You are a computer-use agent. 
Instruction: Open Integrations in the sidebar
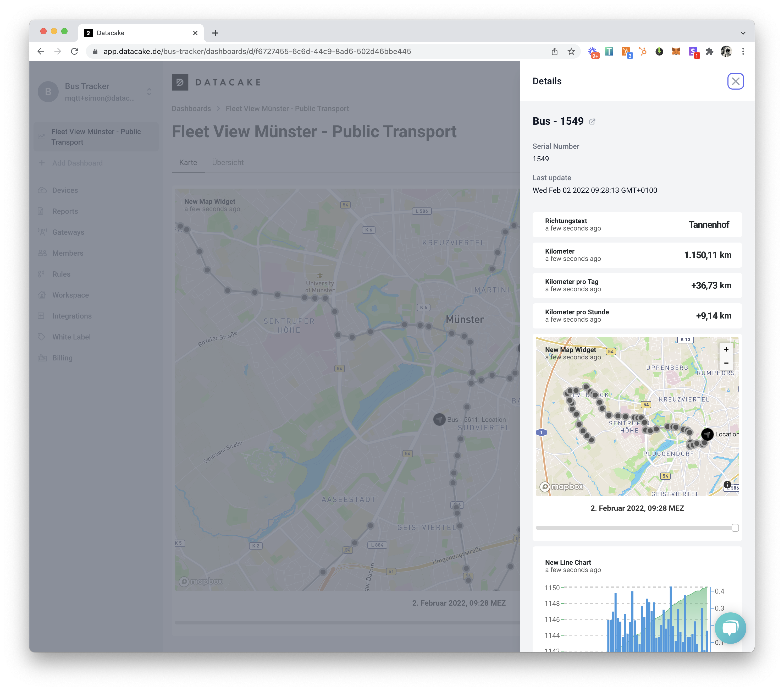pyautogui.click(x=72, y=316)
